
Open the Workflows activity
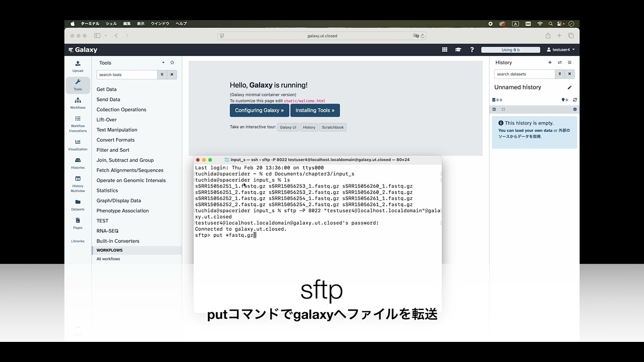(77, 103)
